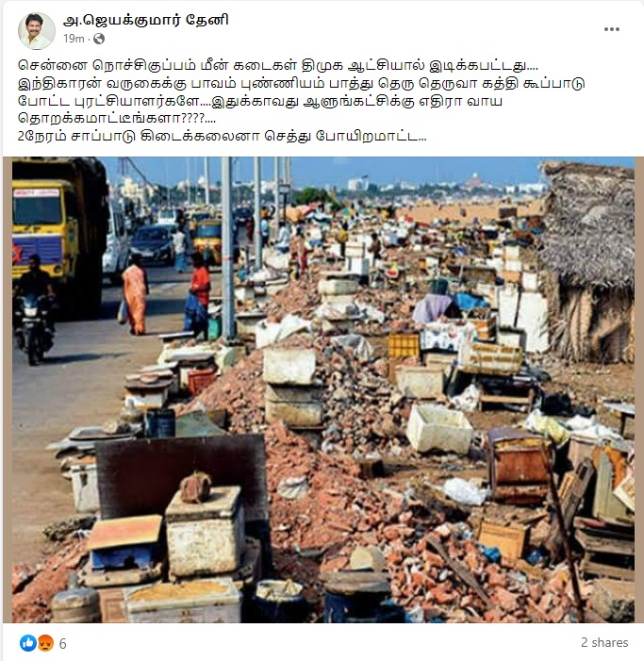View who reacted via count 6
Screen dimensions: 644x661
pyautogui.click(x=63, y=643)
